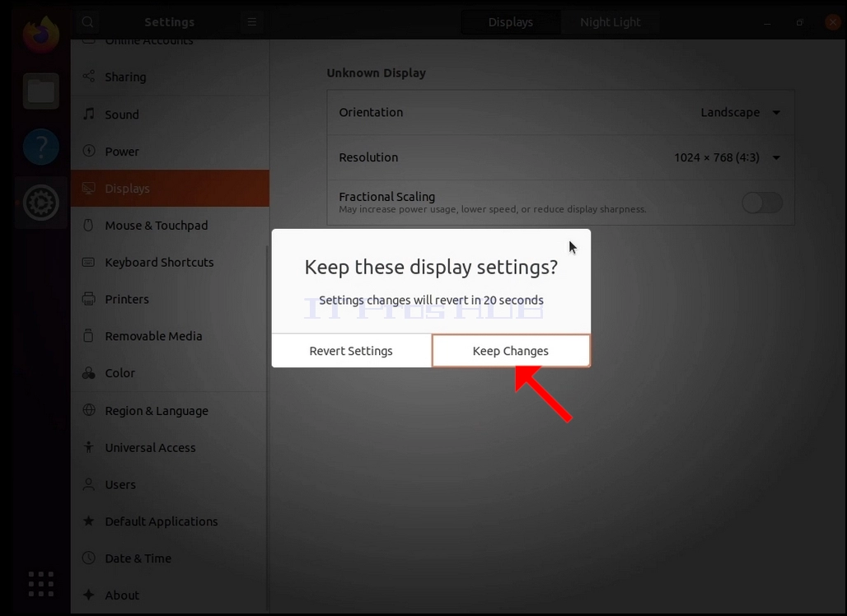This screenshot has height=616, width=847.
Task: Open the Help dock icon
Action: (x=41, y=147)
